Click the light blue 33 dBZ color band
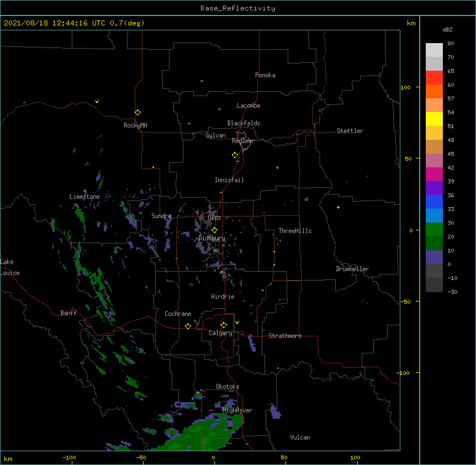The width and height of the screenshot is (476, 465). tap(434, 215)
